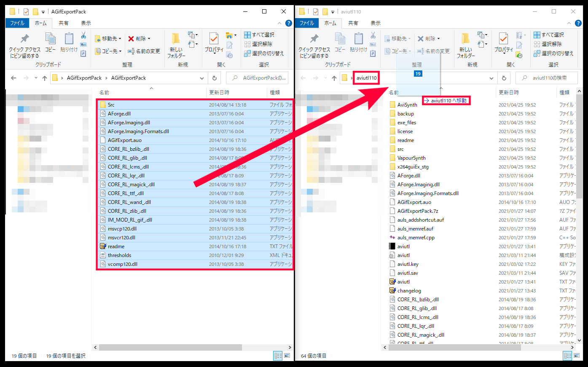Open Move to (移動先) dropdown in AGifExportPack

108,38
